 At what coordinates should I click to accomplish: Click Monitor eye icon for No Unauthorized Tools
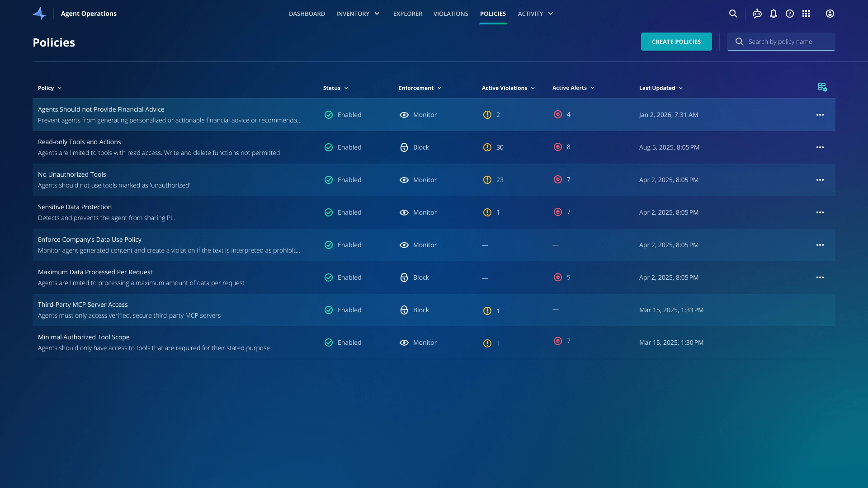404,180
